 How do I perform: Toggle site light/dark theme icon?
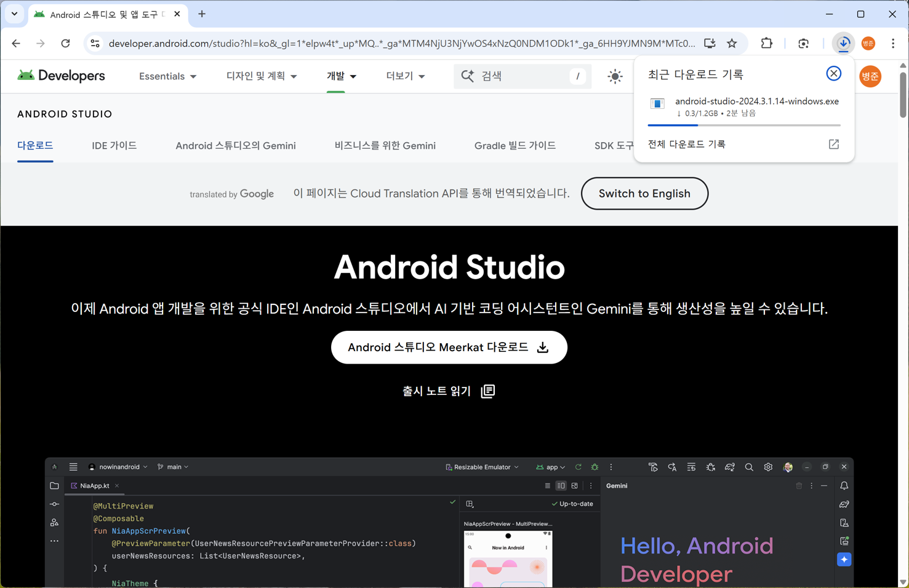[615, 76]
